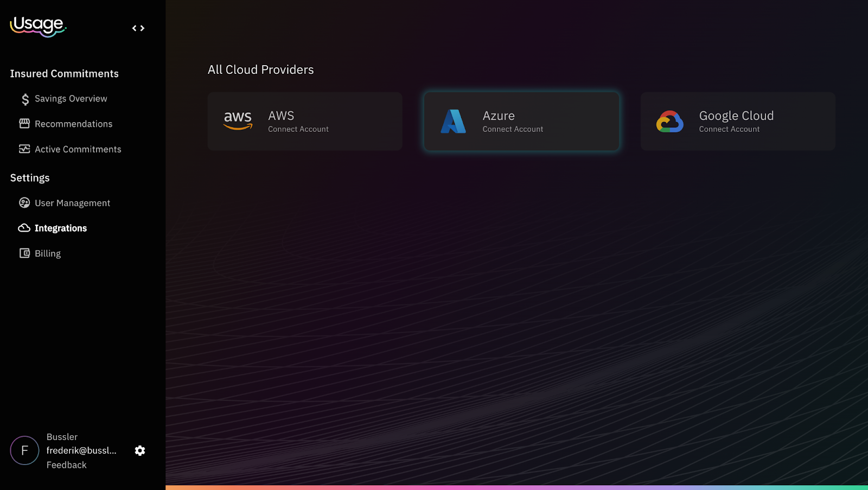This screenshot has height=490, width=868.
Task: Click the Active Commitments chart icon
Action: tap(24, 149)
